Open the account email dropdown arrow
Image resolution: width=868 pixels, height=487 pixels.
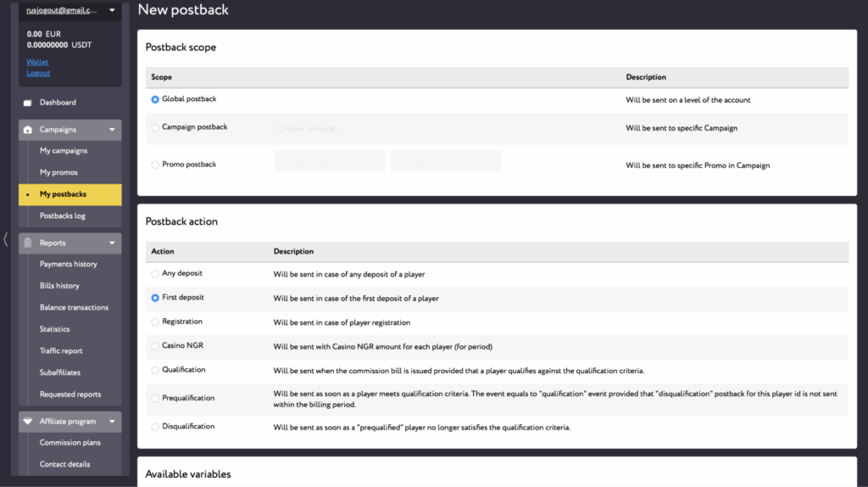point(112,10)
